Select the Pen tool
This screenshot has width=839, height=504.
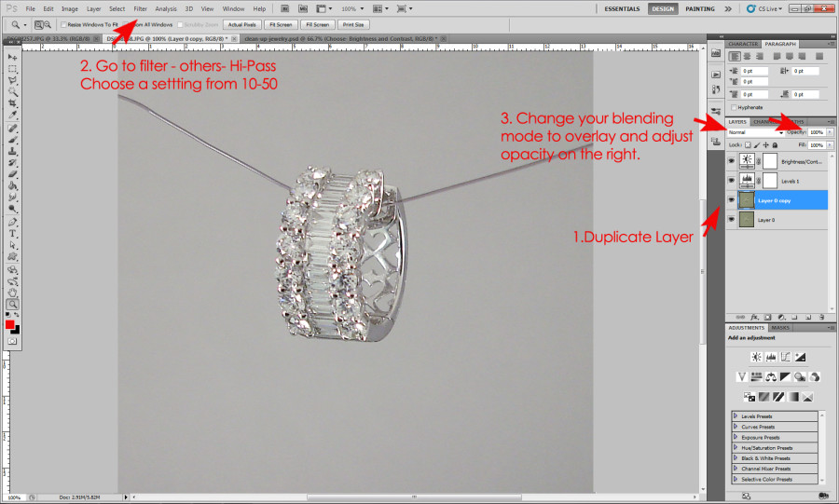click(x=12, y=223)
